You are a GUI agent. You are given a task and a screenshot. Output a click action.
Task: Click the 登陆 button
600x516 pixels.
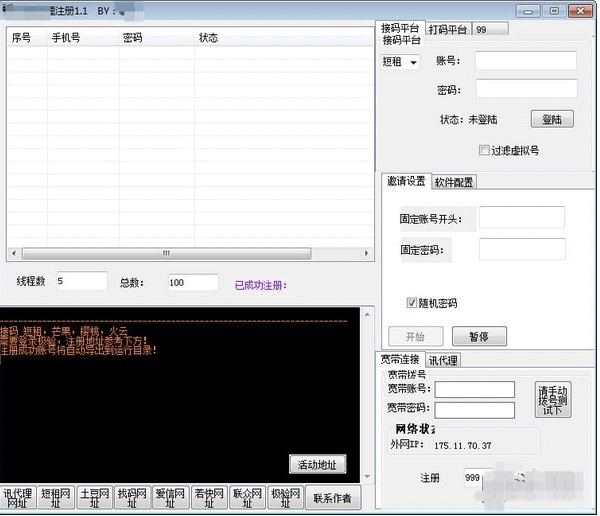[552, 119]
